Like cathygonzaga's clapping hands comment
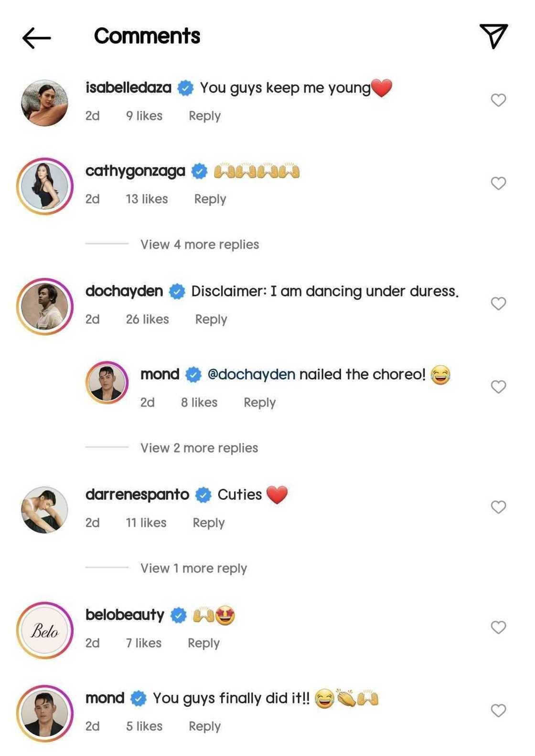This screenshot has width=535, height=756. coord(498,183)
